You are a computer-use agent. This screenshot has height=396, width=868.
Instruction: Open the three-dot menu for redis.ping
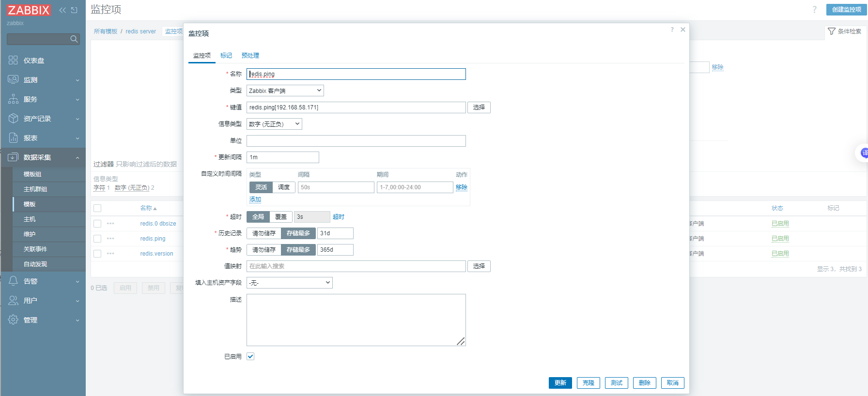click(110, 239)
